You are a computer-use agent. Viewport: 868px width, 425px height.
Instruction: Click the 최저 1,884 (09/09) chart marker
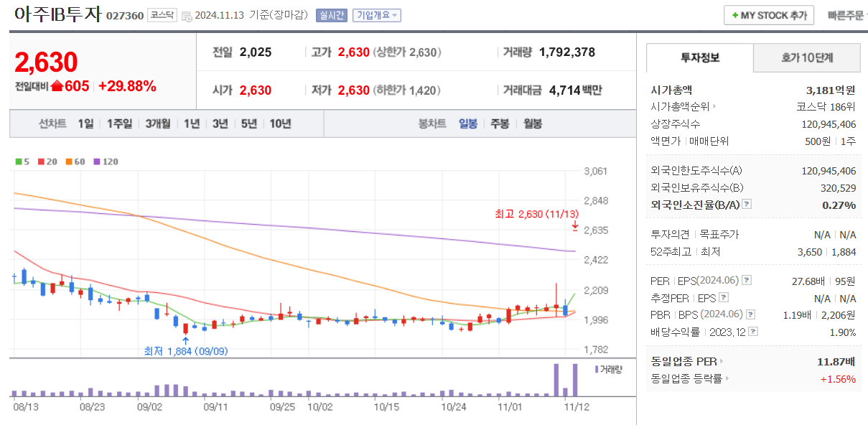187,351
